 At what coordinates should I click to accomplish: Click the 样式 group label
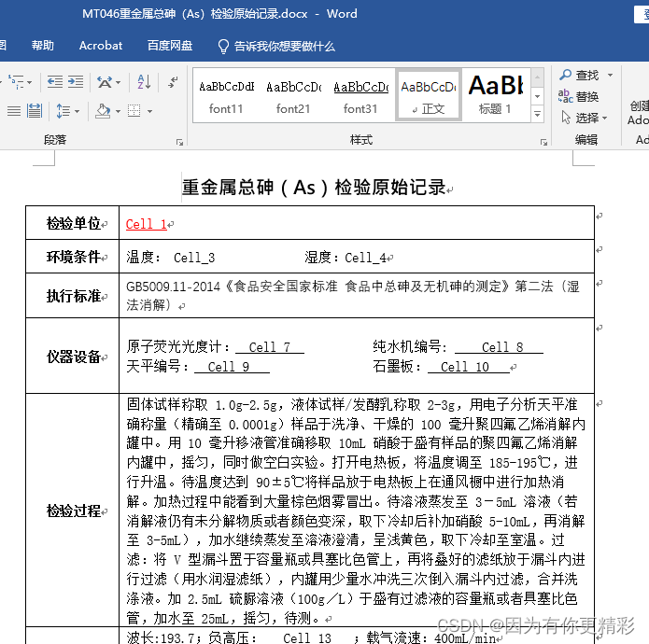(x=361, y=140)
